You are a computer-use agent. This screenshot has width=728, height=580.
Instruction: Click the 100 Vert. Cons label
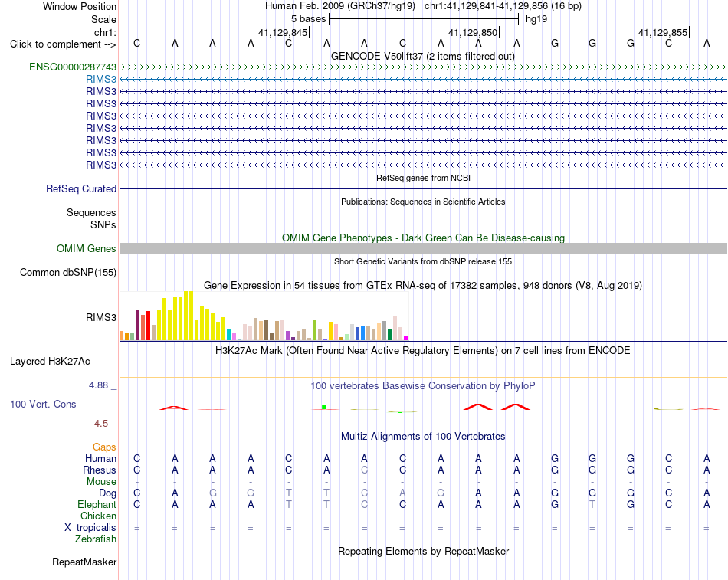(43, 405)
